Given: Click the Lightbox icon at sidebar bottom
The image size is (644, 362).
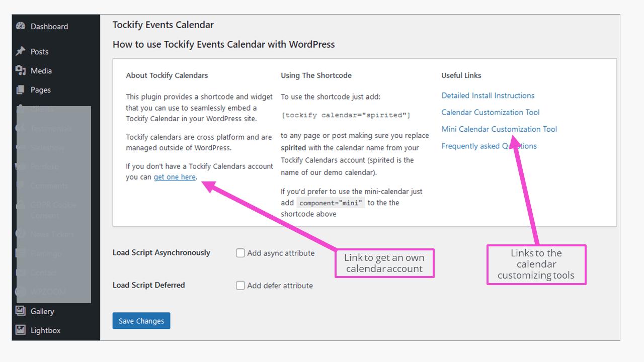Looking at the screenshot, I should coord(21,330).
